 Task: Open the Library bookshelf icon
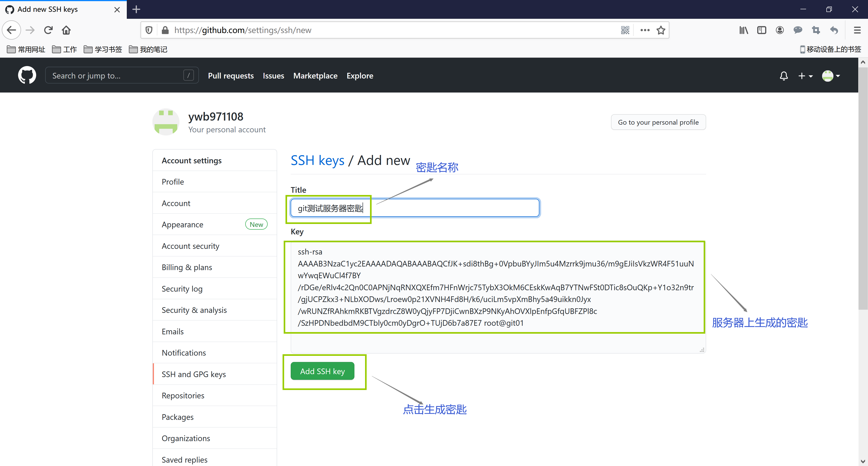744,30
